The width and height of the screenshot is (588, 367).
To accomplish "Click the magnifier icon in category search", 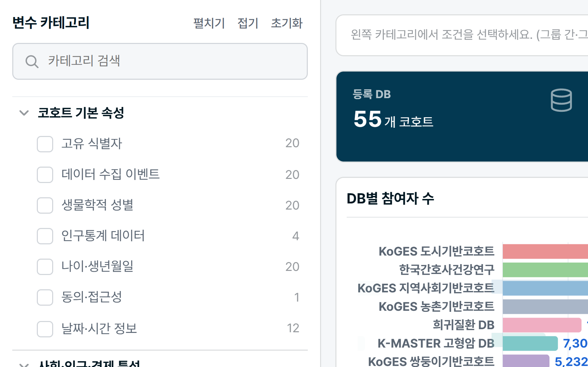I will coord(32,62).
